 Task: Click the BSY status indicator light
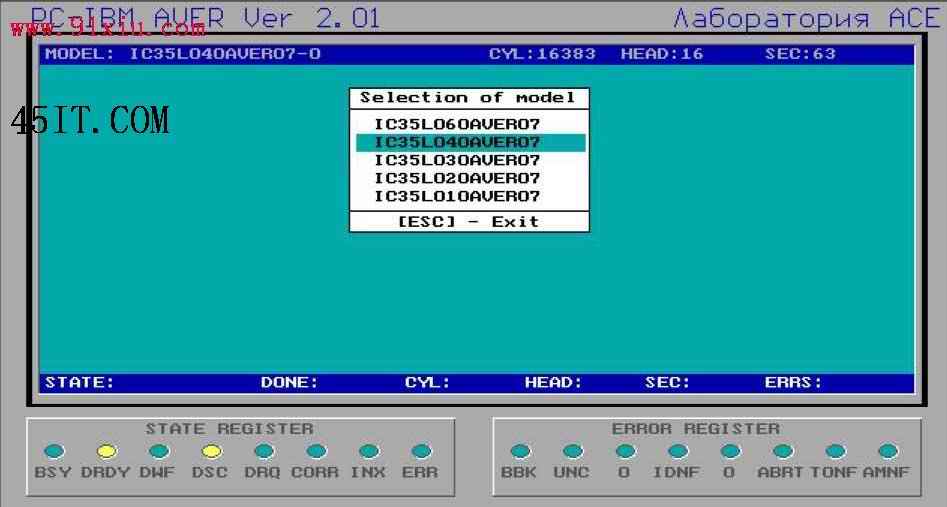[54, 451]
